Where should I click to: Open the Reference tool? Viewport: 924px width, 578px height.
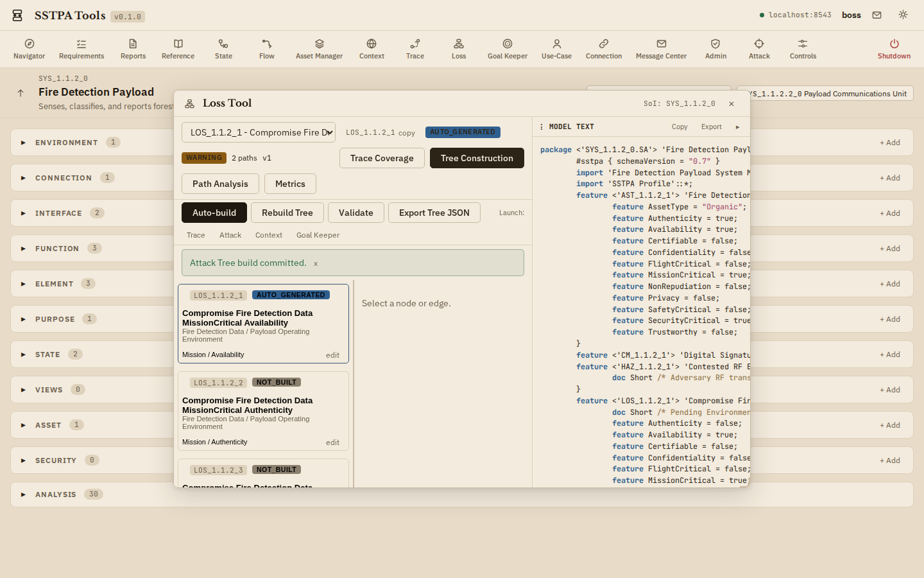click(178, 49)
